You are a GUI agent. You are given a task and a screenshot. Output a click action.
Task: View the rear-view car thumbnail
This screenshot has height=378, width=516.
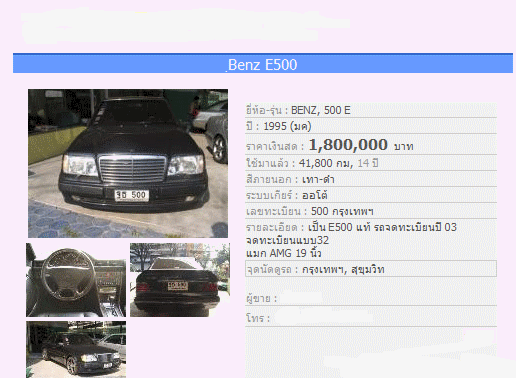click(180, 280)
